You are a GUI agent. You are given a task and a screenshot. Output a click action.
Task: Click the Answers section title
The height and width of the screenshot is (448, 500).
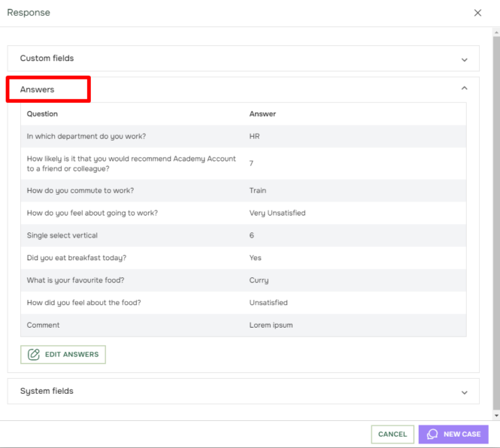click(x=38, y=89)
